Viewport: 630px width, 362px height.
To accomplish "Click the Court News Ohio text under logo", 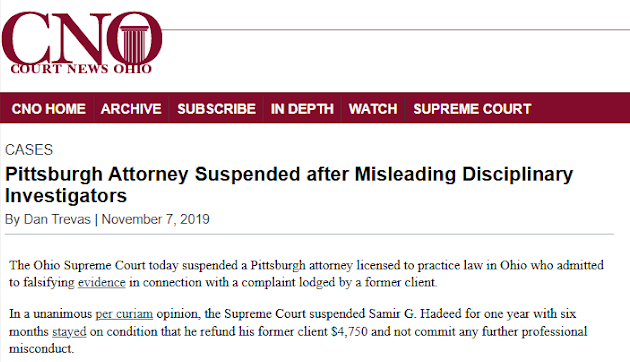I will 81,69.
